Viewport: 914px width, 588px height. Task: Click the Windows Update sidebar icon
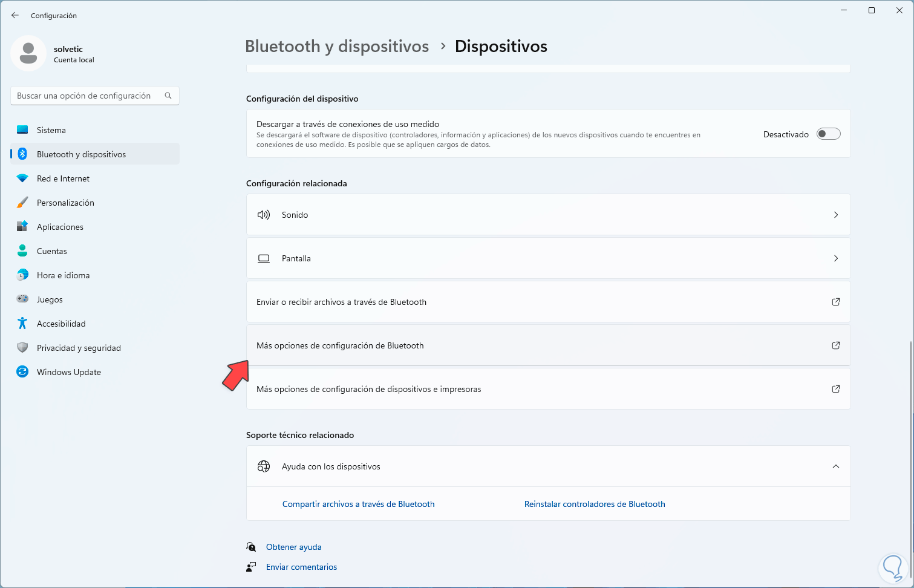point(22,372)
